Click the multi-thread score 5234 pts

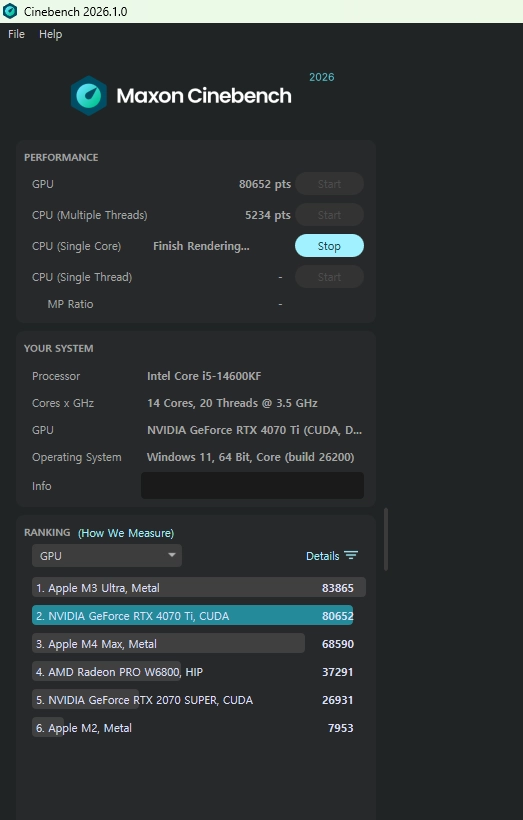pos(268,215)
